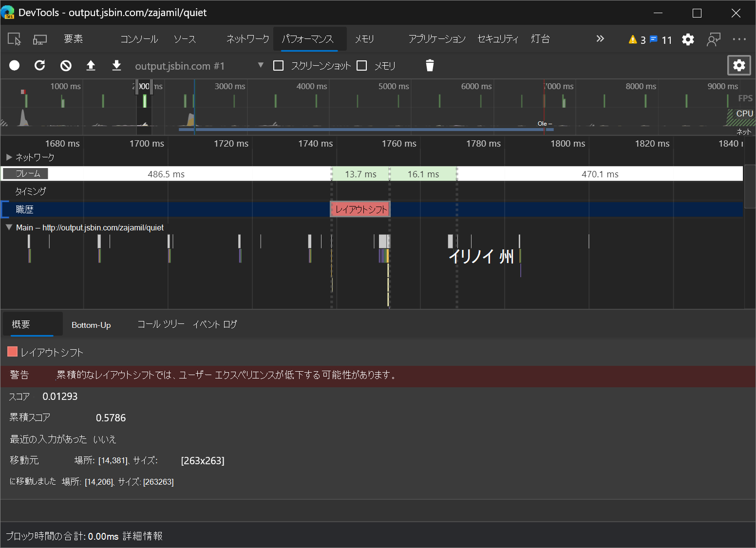
Task: Select the イベント ログ tab
Action: coord(215,324)
